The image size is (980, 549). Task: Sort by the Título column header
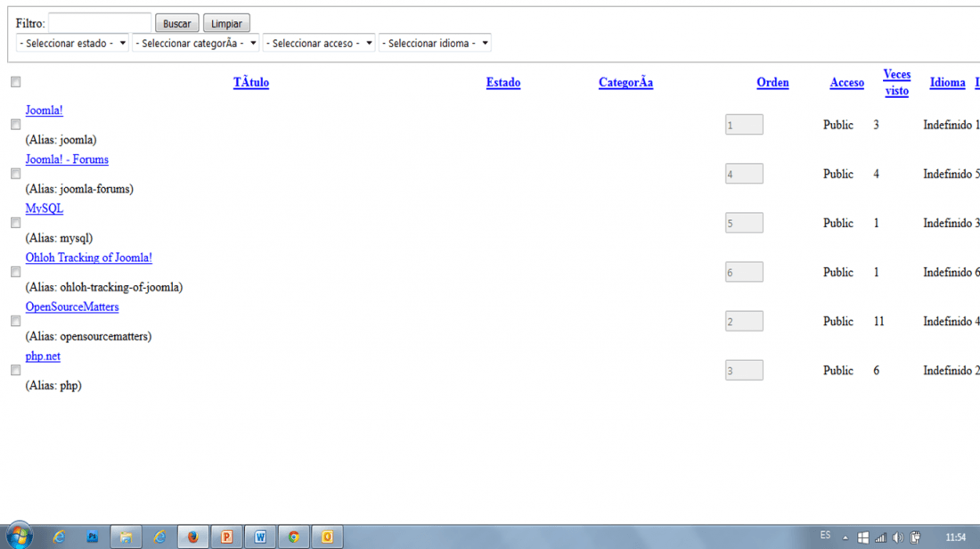(251, 83)
